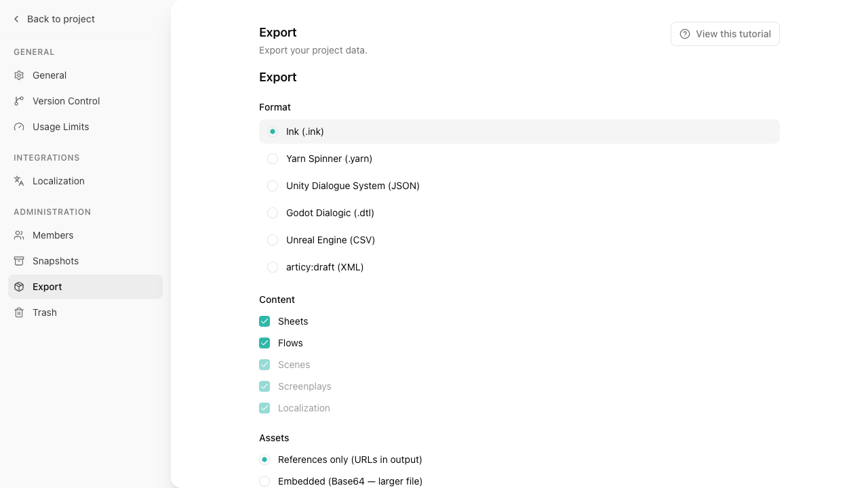Image resolution: width=868 pixels, height=488 pixels.
Task: Click the help circle icon in tutorial button
Action: (685, 34)
